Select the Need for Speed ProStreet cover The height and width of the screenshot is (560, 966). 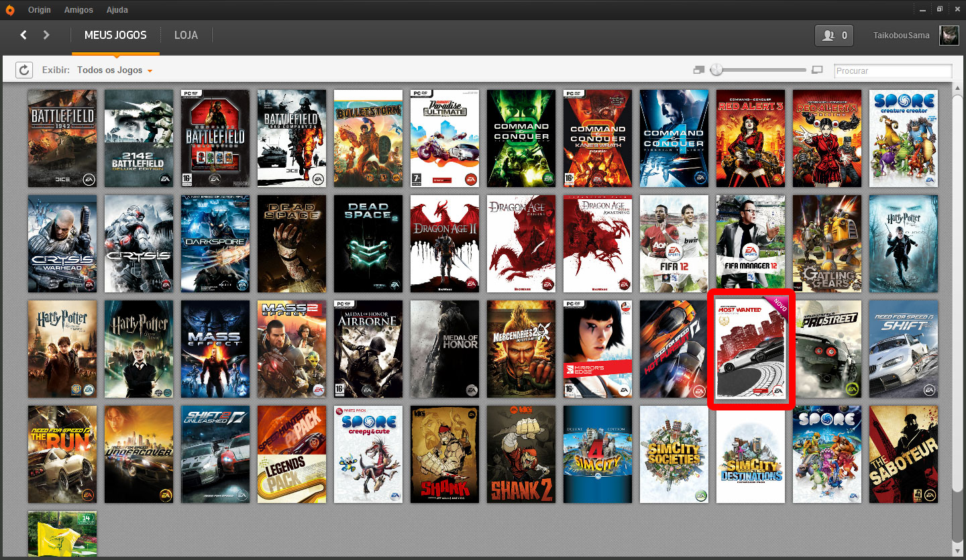tap(827, 349)
